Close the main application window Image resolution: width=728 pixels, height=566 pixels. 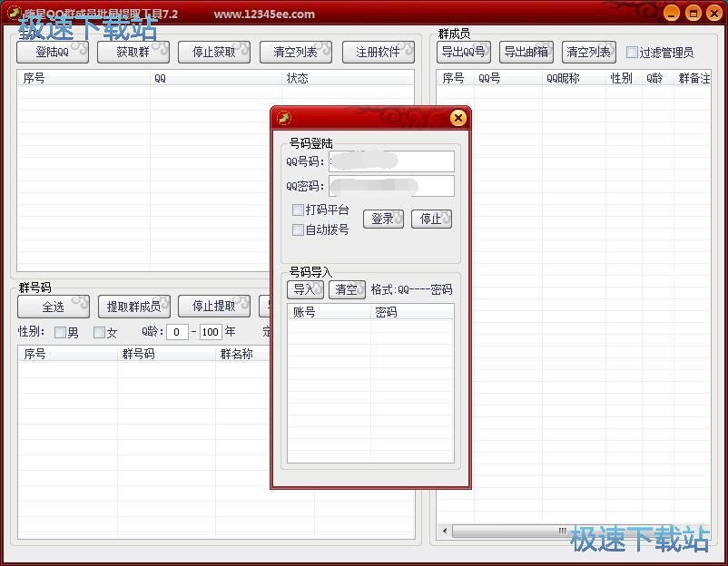click(x=714, y=14)
